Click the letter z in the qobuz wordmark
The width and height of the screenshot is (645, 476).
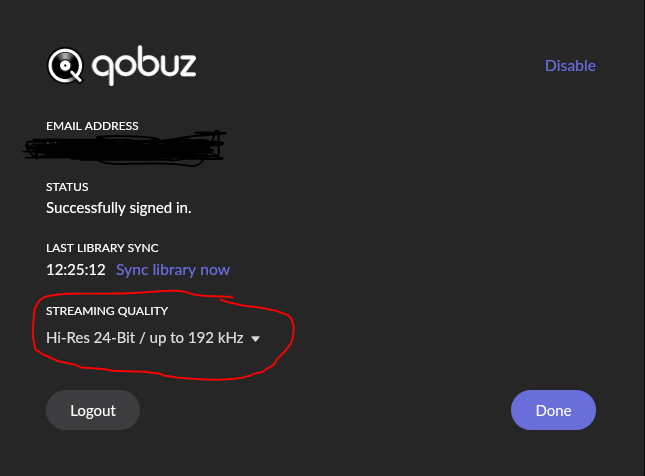188,66
